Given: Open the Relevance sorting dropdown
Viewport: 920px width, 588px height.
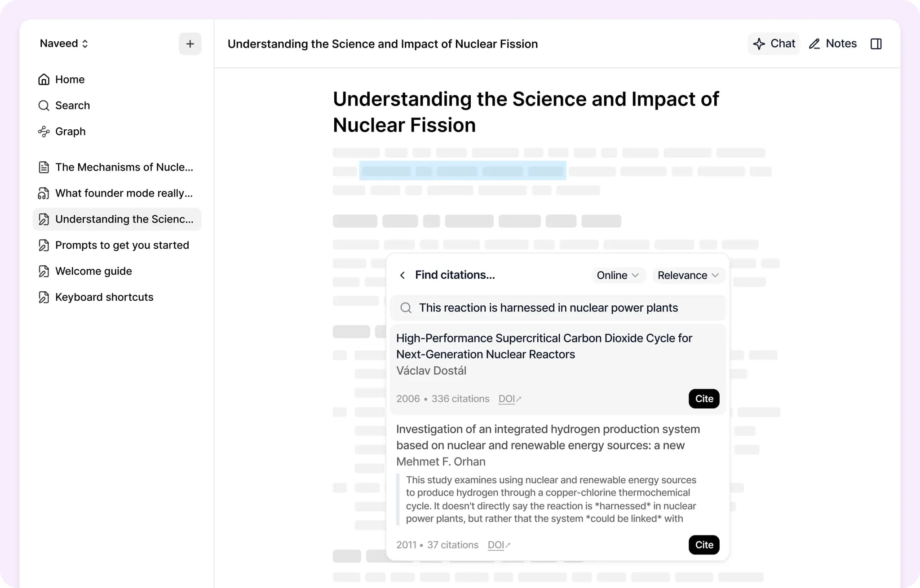Looking at the screenshot, I should coord(688,275).
